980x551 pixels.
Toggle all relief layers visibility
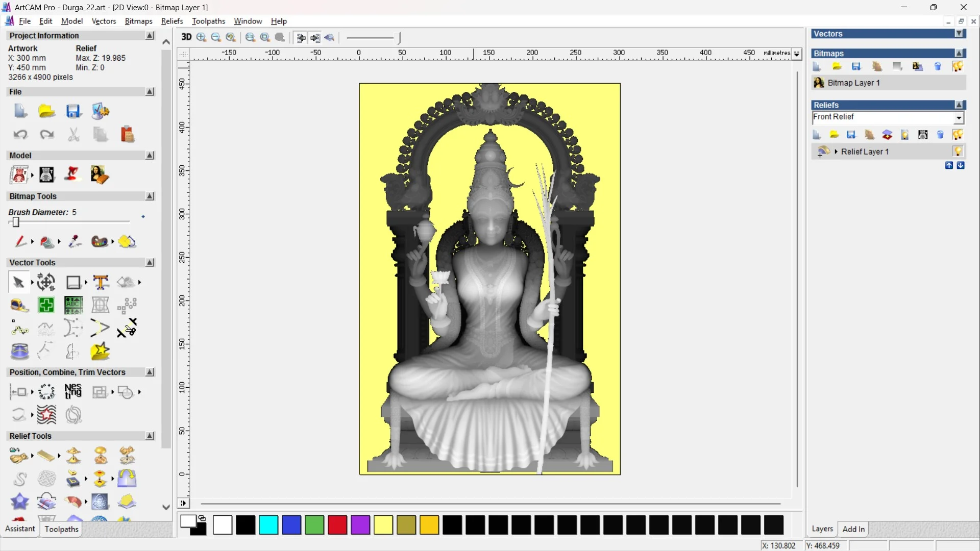point(958,134)
